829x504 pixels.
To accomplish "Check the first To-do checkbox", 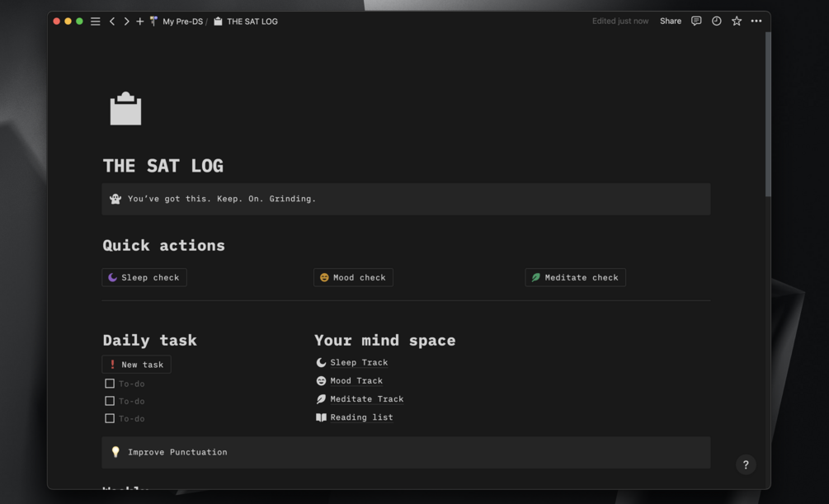I will pos(110,384).
